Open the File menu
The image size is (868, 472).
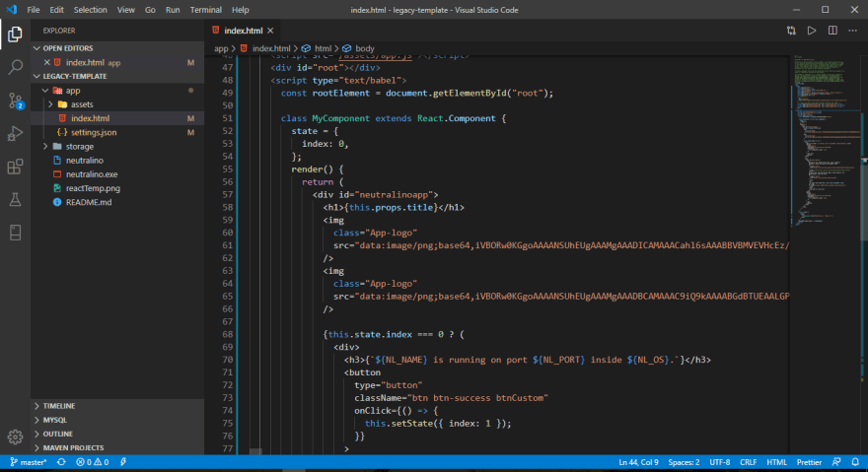pos(34,10)
